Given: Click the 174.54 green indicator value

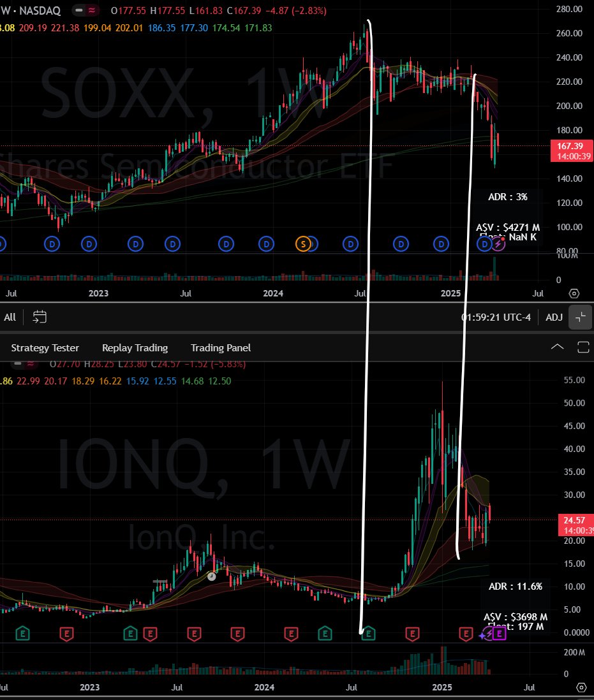Looking at the screenshot, I should (226, 27).
